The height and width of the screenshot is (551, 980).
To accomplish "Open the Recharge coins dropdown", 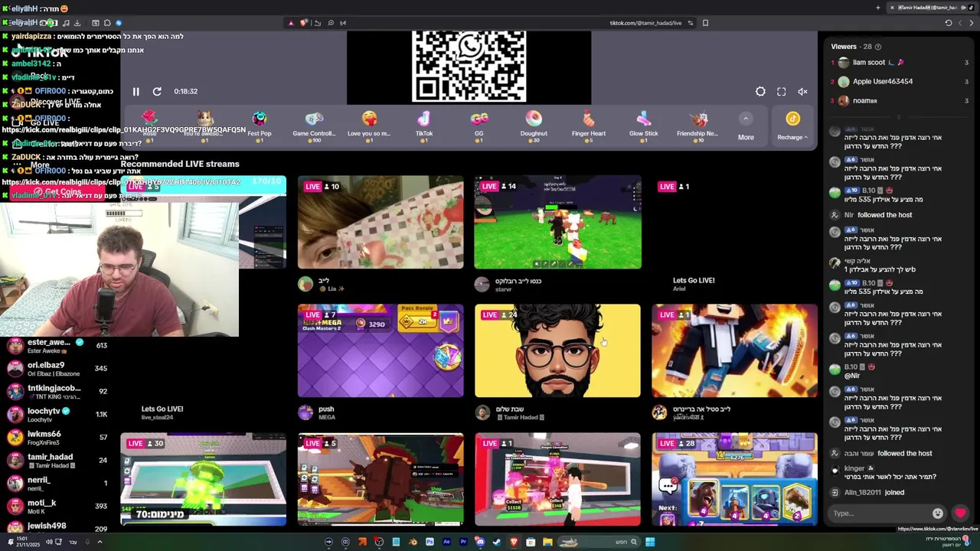I will [x=792, y=126].
